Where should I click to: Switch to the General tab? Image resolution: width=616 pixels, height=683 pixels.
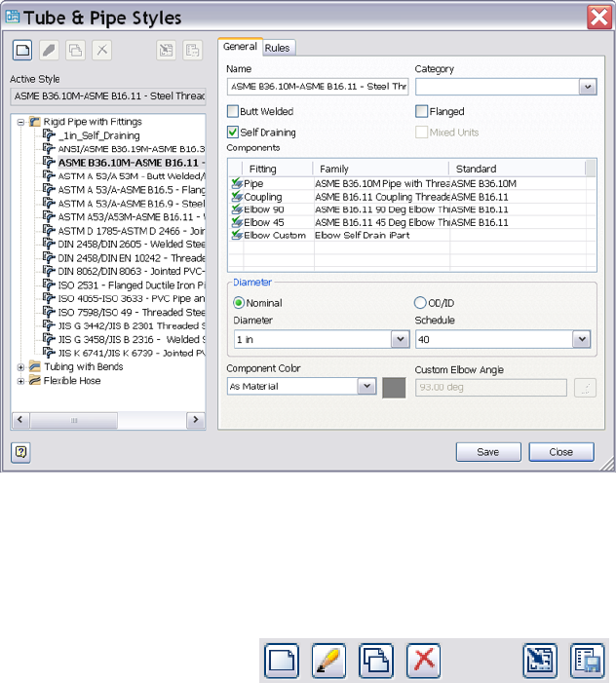click(240, 47)
